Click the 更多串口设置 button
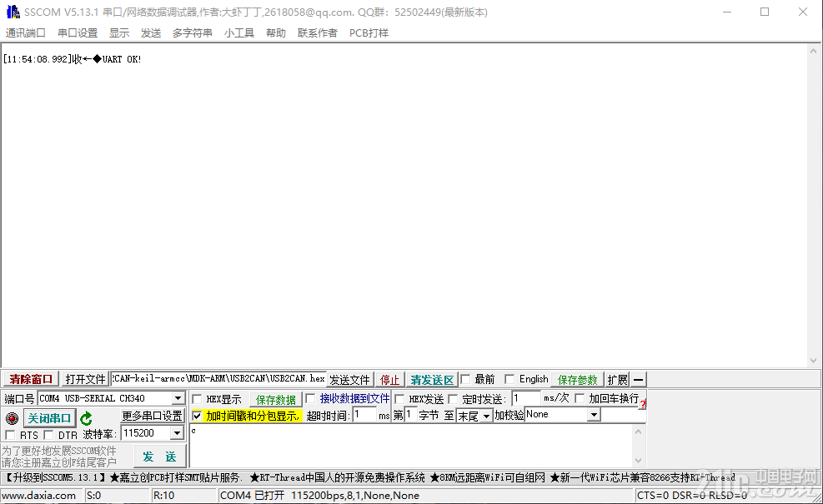The width and height of the screenshot is (823, 504). point(152,416)
